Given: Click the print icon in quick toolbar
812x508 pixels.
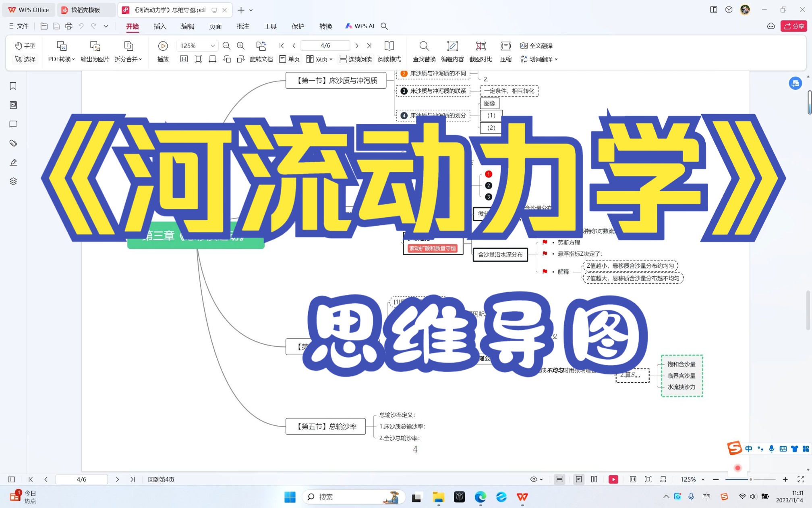Looking at the screenshot, I should click(x=69, y=26).
